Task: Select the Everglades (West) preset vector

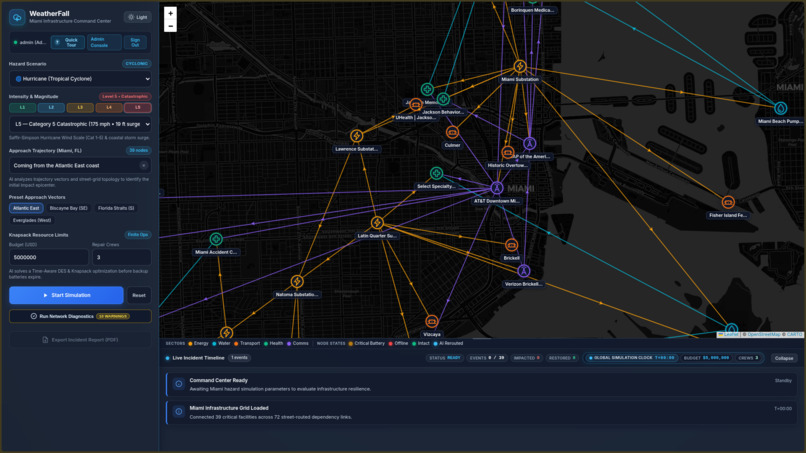Action: pyautogui.click(x=32, y=220)
